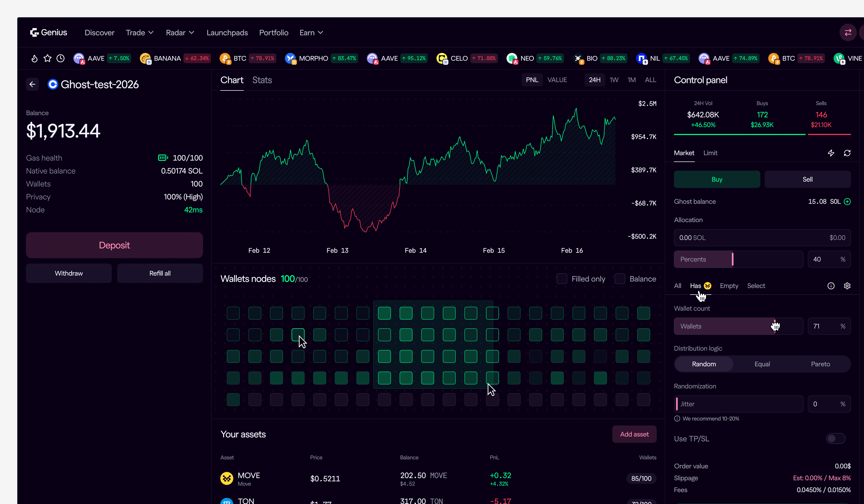
Task: Click the Jitter percent value field
Action: coord(829,404)
